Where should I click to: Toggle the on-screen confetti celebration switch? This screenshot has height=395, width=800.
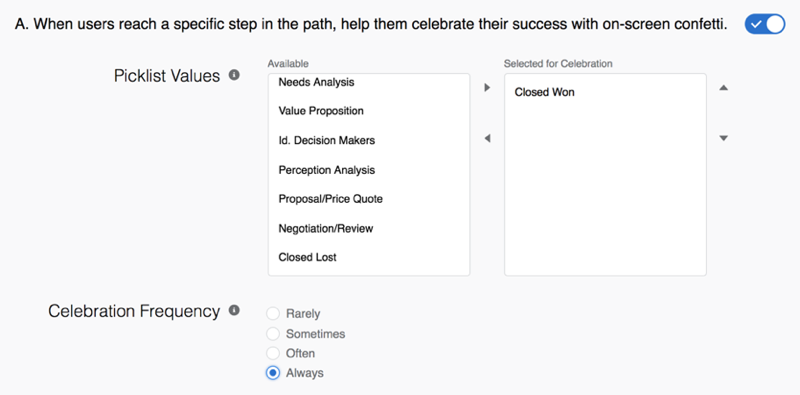[764, 24]
